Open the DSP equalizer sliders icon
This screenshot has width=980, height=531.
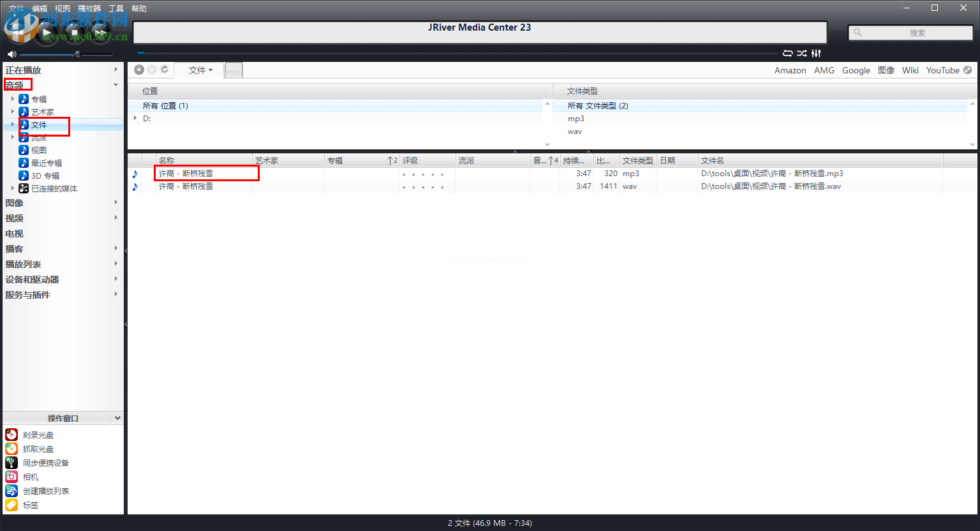816,54
